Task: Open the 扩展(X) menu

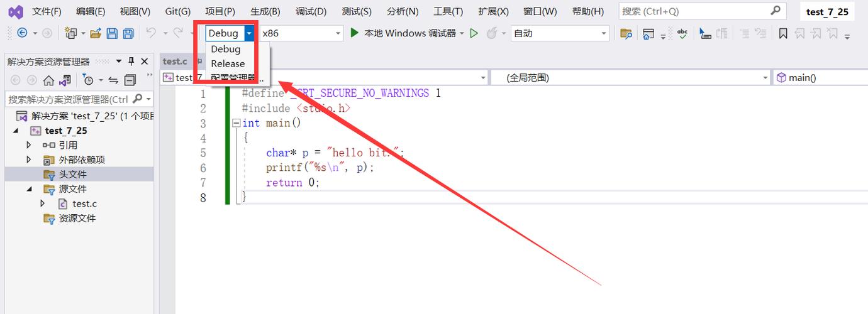Action: [493, 11]
